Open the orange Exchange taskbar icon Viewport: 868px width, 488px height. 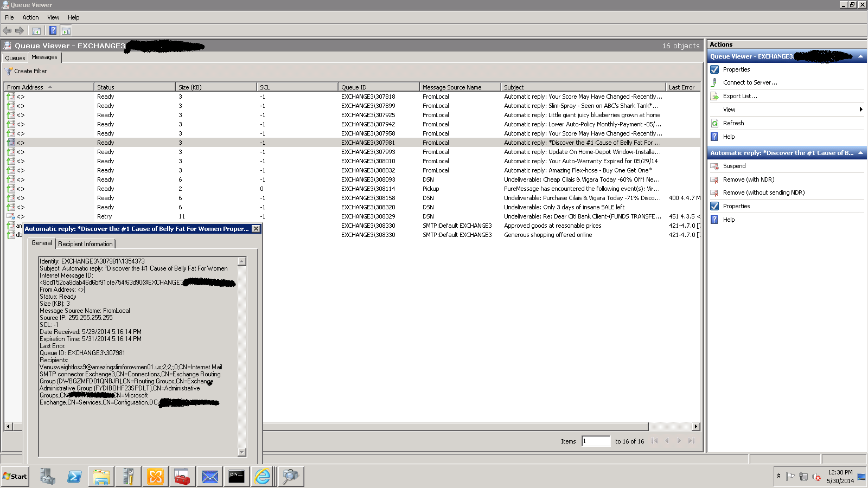[156, 477]
